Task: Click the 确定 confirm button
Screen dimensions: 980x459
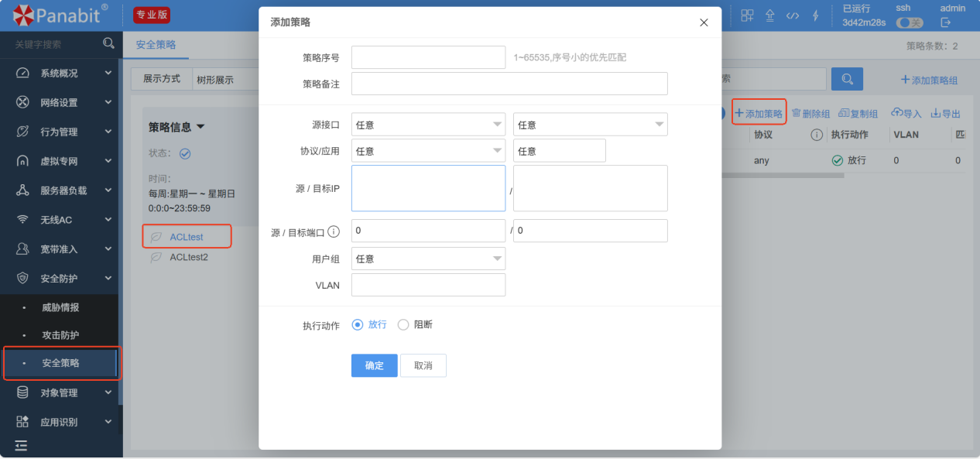Action: 374,365
